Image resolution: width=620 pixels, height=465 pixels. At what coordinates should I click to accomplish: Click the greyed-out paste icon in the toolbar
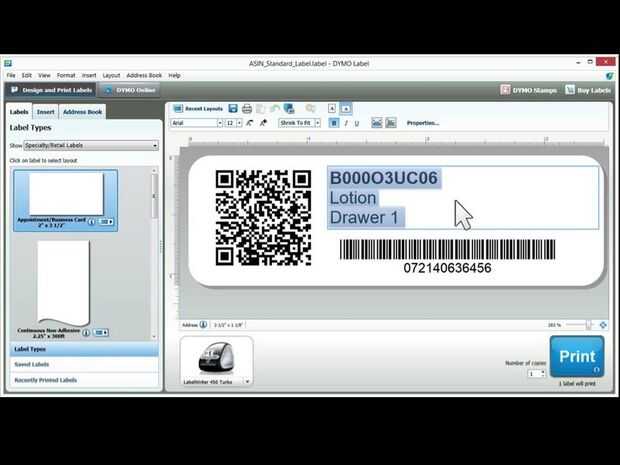click(261, 109)
